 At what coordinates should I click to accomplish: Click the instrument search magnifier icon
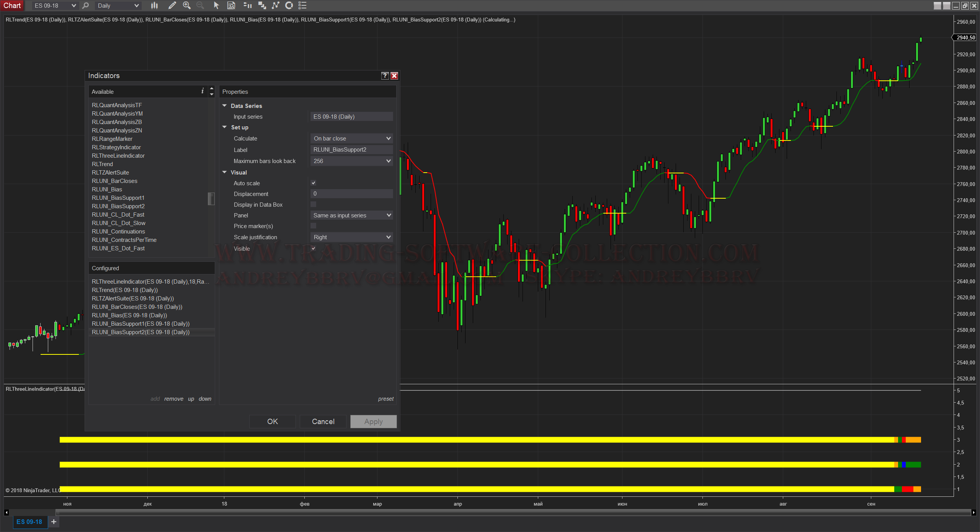click(x=86, y=5)
